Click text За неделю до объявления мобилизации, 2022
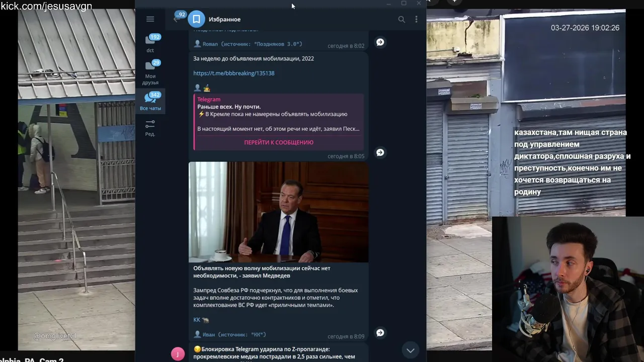 (x=254, y=58)
